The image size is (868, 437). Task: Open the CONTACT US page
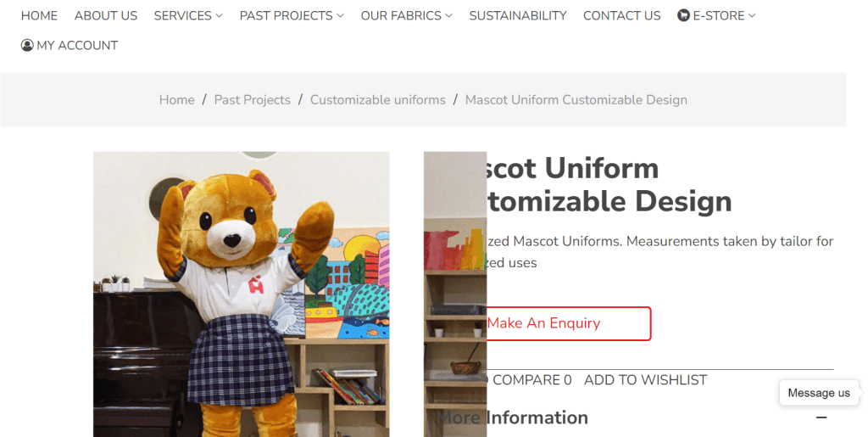point(621,15)
